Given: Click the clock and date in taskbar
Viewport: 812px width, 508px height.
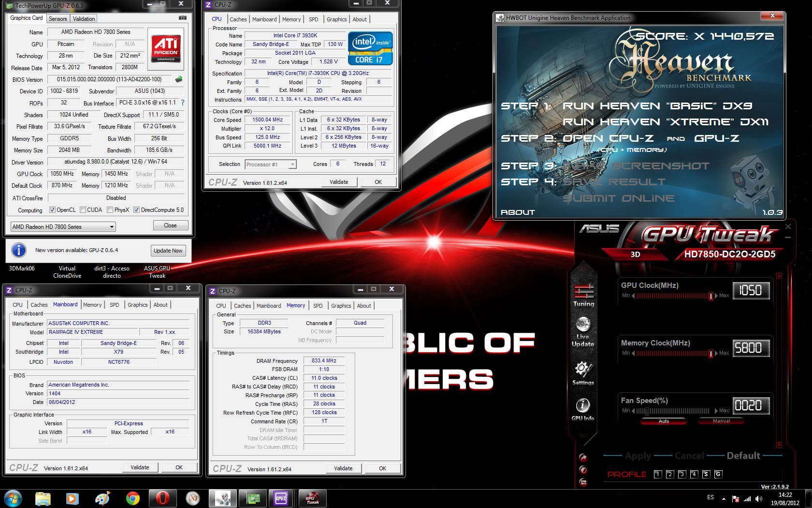Looking at the screenshot, I should point(785,499).
